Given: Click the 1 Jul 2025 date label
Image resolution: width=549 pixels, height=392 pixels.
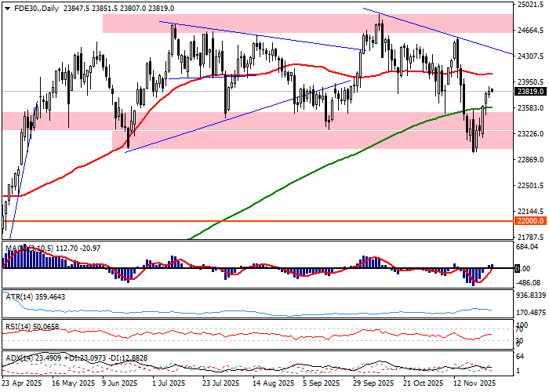Looking at the screenshot, I should click(x=167, y=384).
